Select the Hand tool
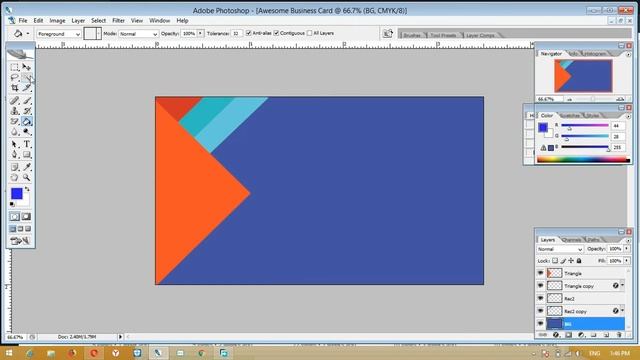Screen dimensions: 640x360 tap(15, 178)
